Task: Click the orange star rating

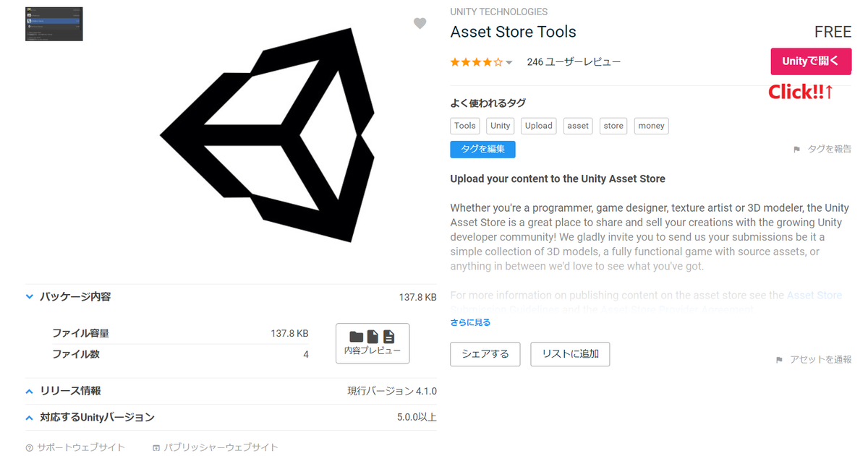Action: (476, 62)
